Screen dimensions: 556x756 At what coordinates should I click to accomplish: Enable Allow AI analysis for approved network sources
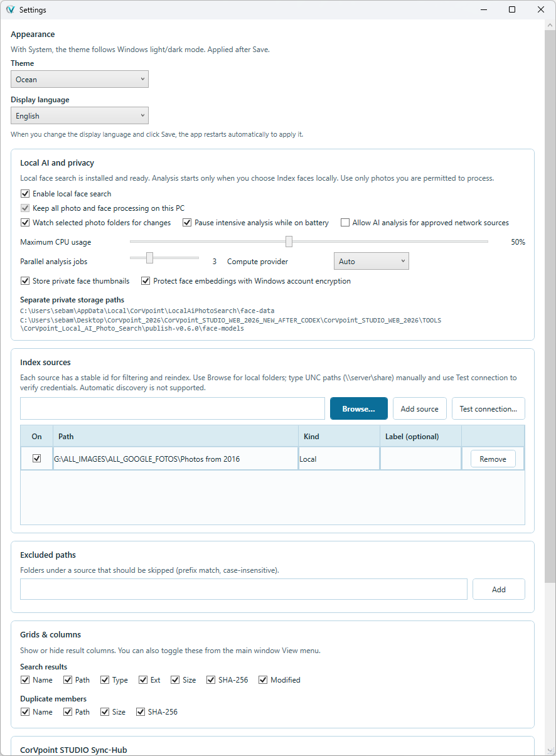coord(345,223)
